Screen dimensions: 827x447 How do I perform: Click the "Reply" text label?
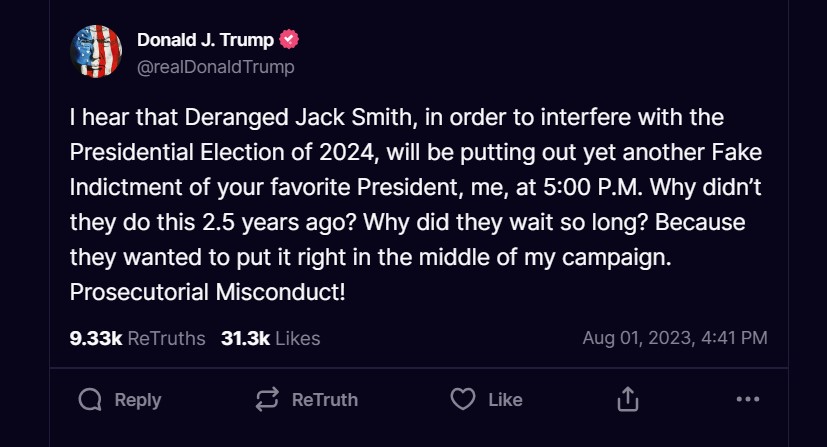138,400
